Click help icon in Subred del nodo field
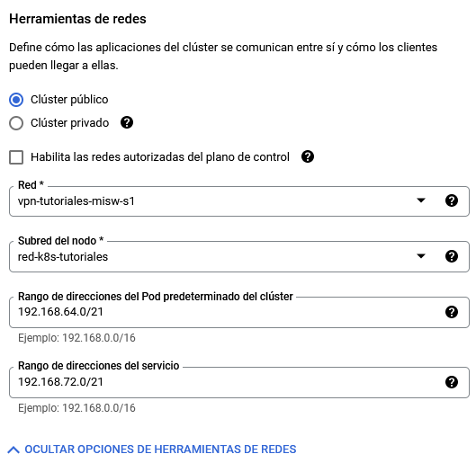 tap(452, 256)
